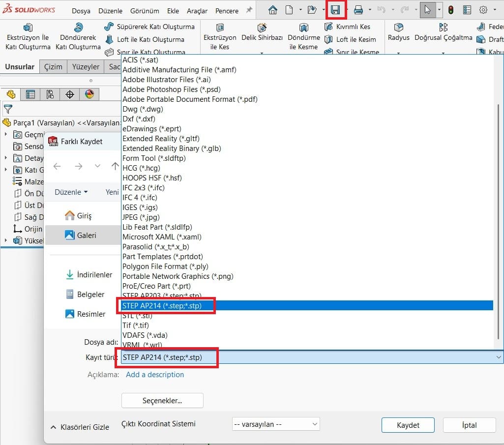504x445 pixels.
Task: Open a file using the folder icon
Action: click(x=312, y=10)
